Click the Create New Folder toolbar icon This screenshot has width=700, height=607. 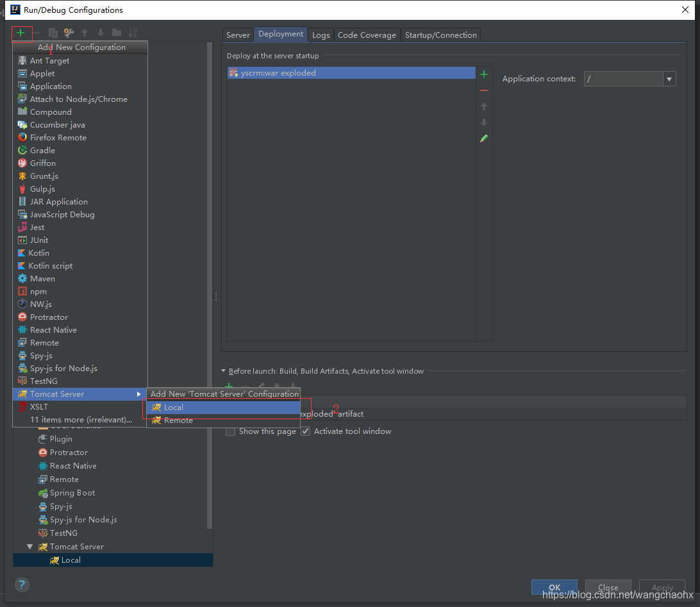pyautogui.click(x=117, y=33)
